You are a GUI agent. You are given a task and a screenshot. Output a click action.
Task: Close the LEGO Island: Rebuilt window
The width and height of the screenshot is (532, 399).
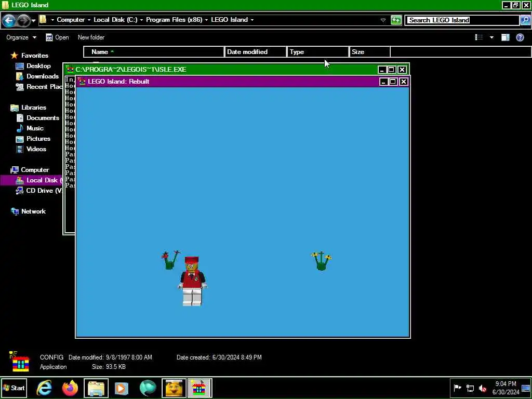tap(403, 82)
